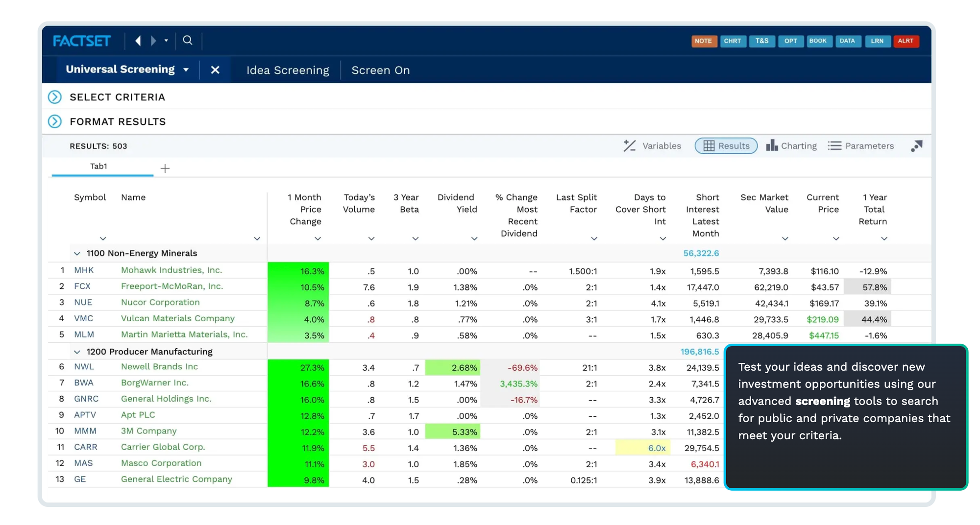This screenshot has height=525, width=980.
Task: Open the CHRT charting shortcut
Action: [733, 41]
